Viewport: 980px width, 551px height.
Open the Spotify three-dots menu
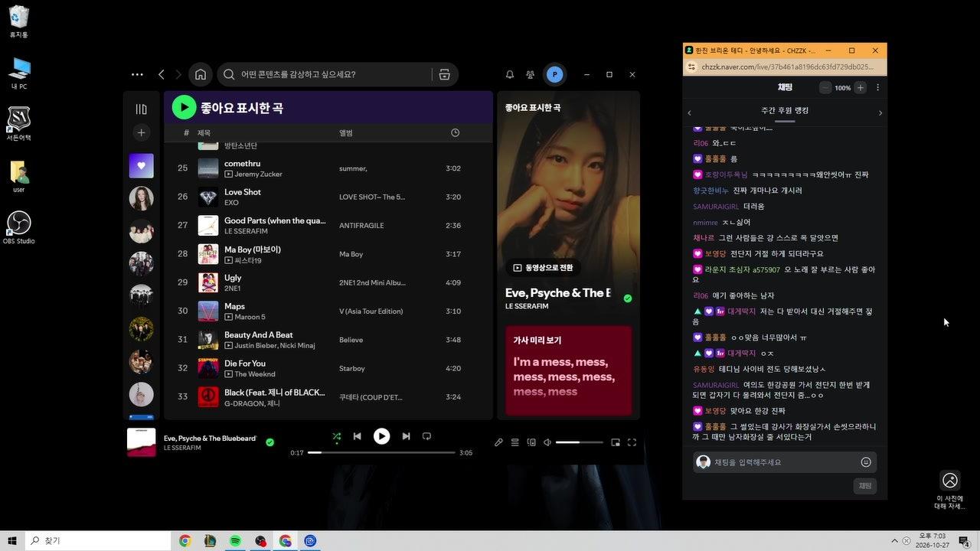click(x=137, y=74)
